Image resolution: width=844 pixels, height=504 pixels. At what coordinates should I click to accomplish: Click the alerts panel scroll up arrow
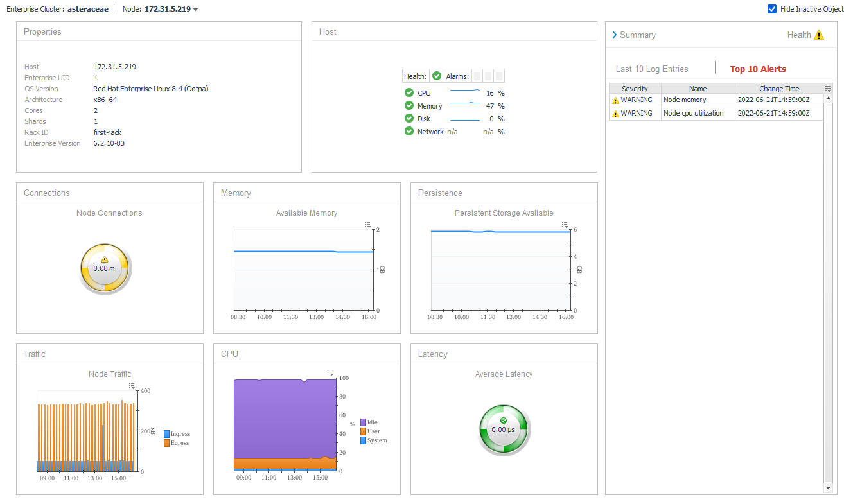pyautogui.click(x=828, y=98)
